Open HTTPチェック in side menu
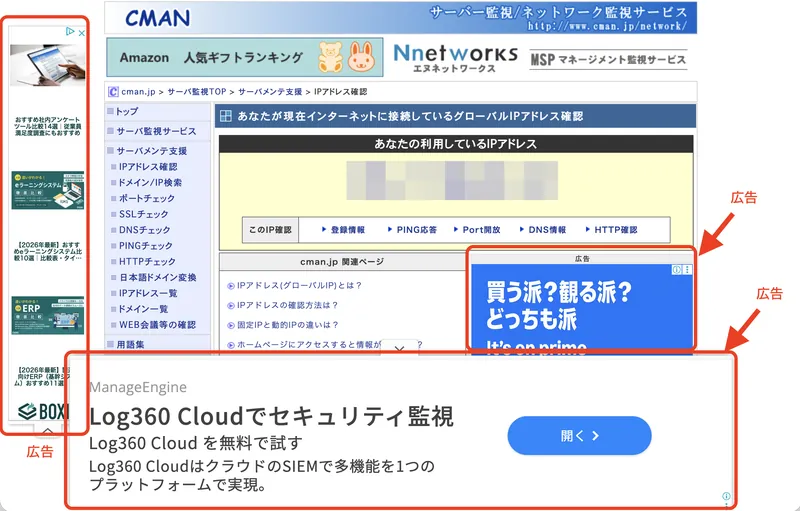This screenshot has height=511, width=800. (x=147, y=262)
